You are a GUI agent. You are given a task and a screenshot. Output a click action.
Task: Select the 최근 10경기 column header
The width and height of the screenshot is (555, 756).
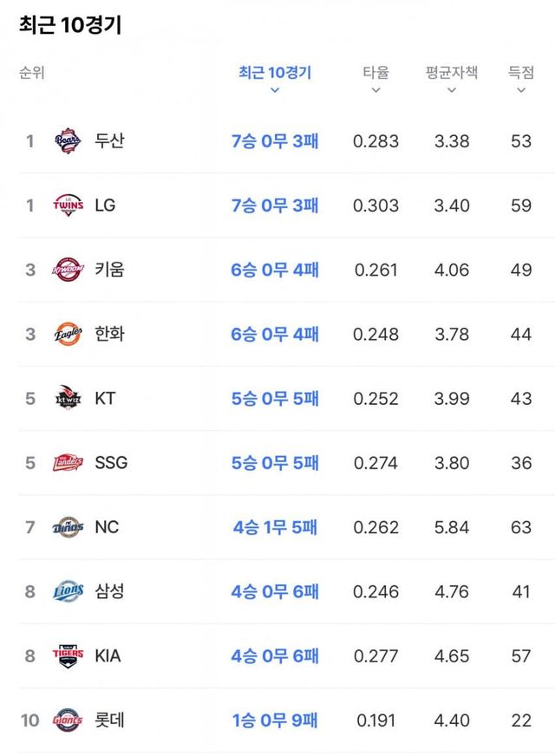pos(275,72)
